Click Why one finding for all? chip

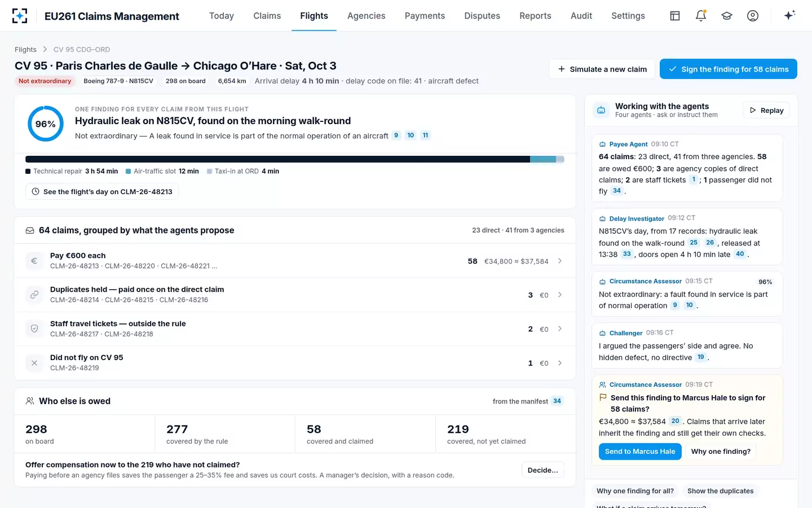(x=635, y=491)
